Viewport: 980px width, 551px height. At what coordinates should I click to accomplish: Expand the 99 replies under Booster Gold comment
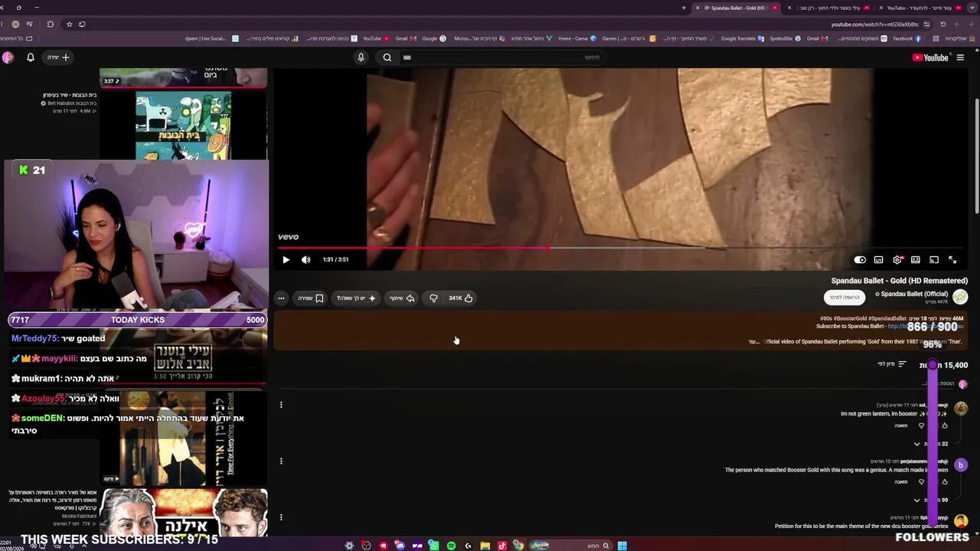[932, 500]
